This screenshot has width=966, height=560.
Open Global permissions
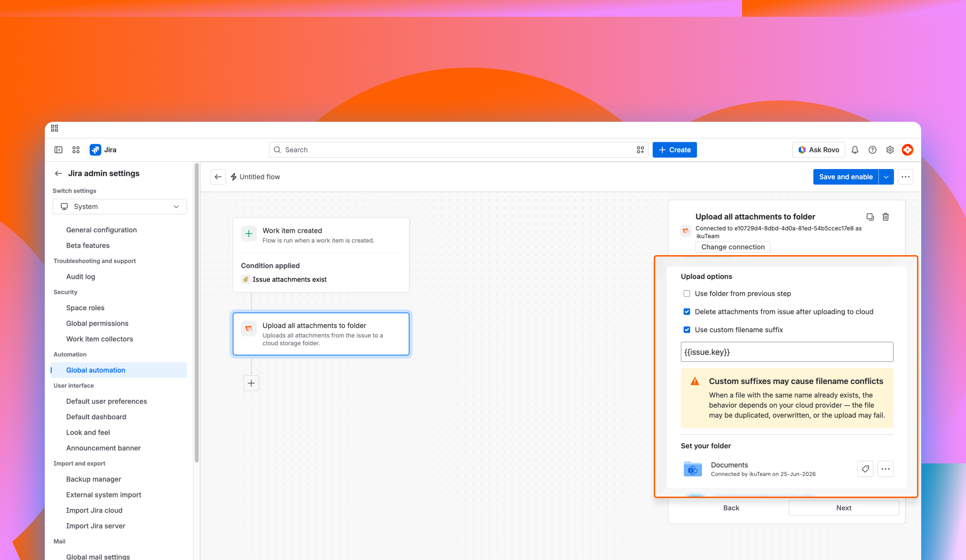point(97,323)
